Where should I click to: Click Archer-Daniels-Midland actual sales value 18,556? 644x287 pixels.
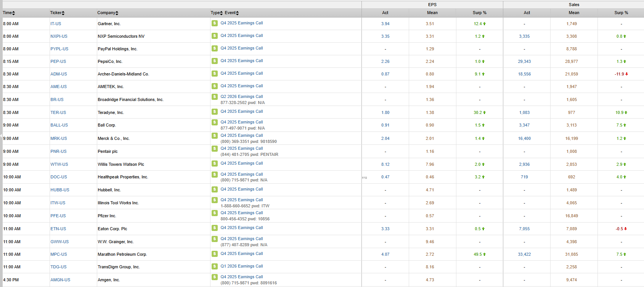[x=524, y=74]
